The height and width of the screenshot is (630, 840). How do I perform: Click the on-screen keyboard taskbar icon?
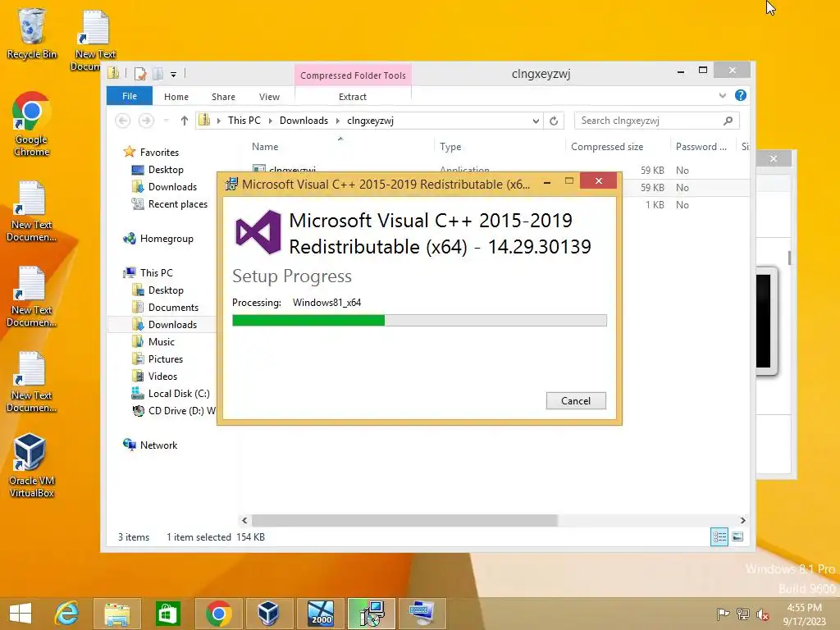point(422,614)
